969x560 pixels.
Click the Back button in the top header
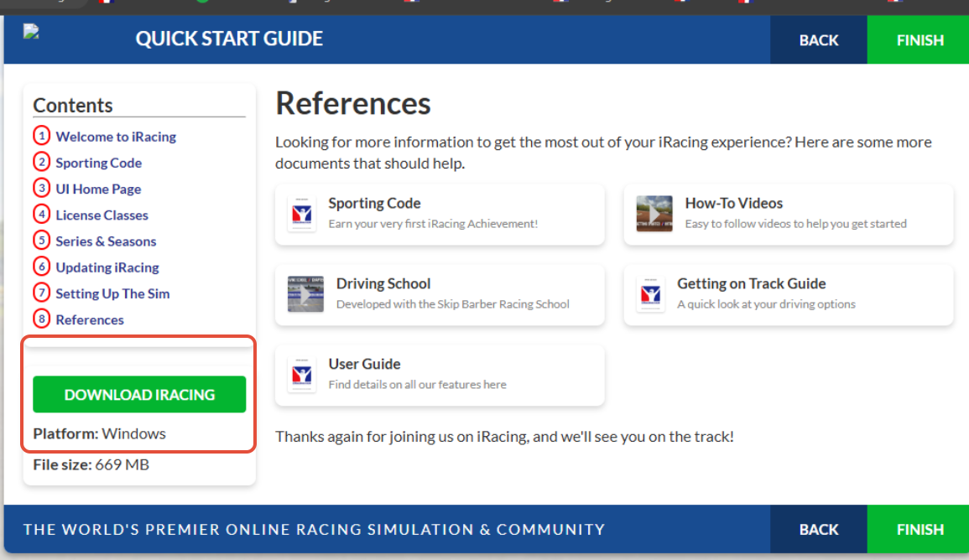818,40
